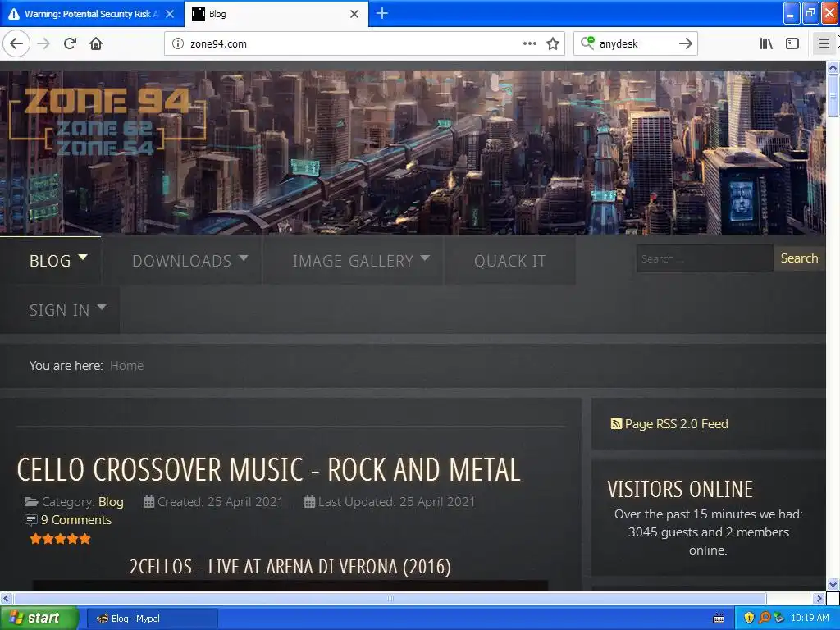Open the Library icon in toolbar
Image resolution: width=840 pixels, height=630 pixels.
click(x=766, y=44)
